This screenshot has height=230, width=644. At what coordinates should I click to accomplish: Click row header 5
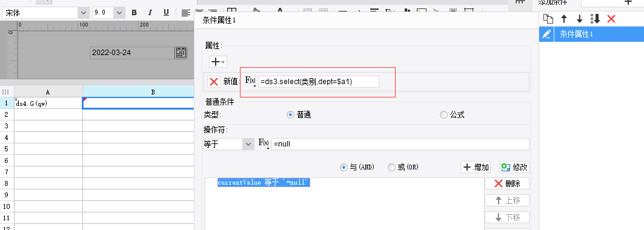click(x=7, y=149)
